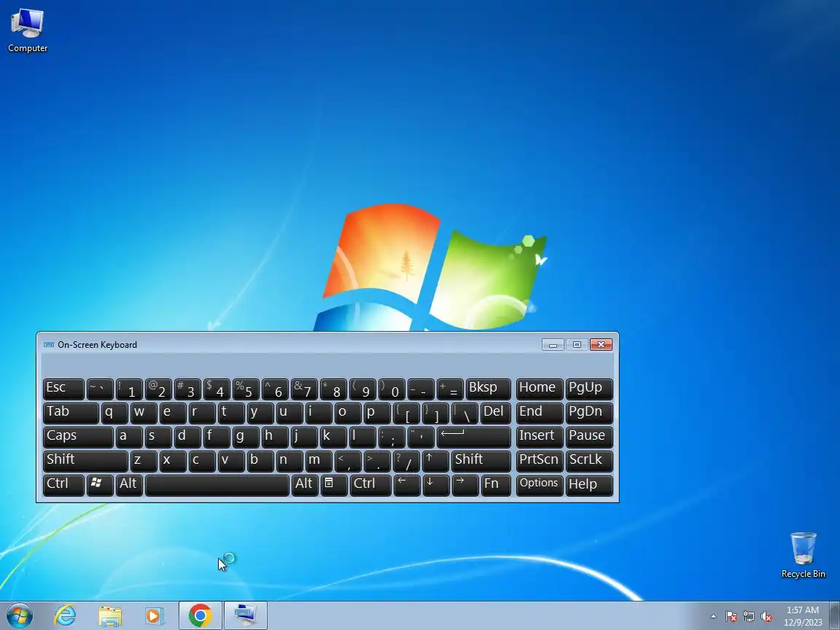Viewport: 840px width, 630px height.
Task: Tap the apostrophe quote key
Action: click(421, 437)
